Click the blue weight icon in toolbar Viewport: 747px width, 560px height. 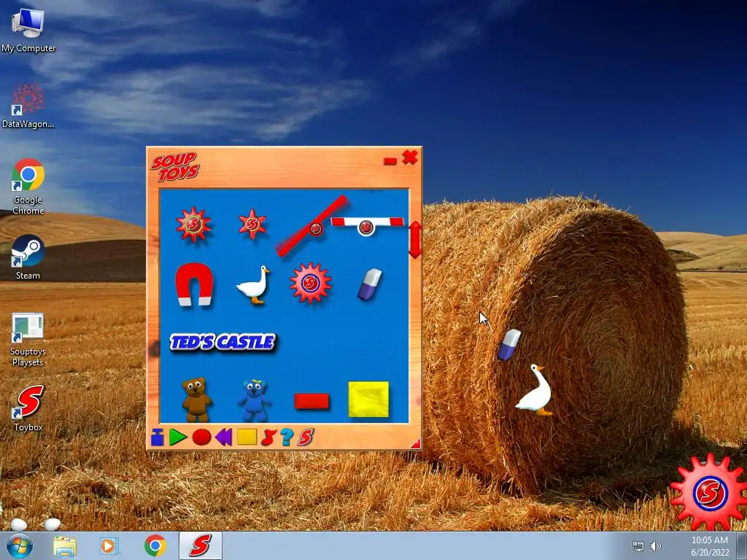pos(158,437)
